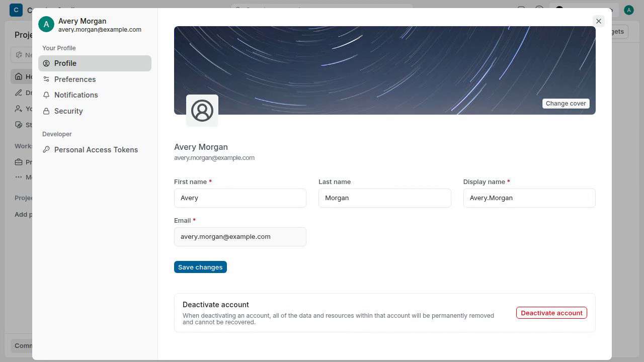Click "Avery Morgan" at top of settings sidebar
This screenshot has height=362, width=644.
(x=82, y=21)
